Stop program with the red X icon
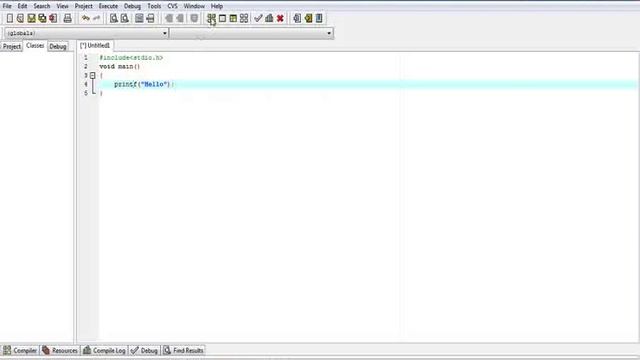The height and width of the screenshot is (360, 640). coord(280,18)
